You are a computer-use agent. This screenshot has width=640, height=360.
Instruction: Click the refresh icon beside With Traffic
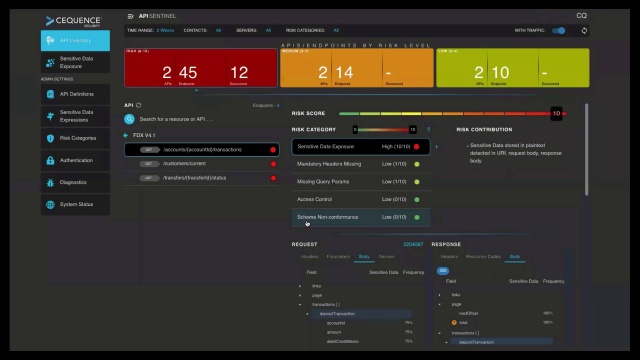pos(584,31)
